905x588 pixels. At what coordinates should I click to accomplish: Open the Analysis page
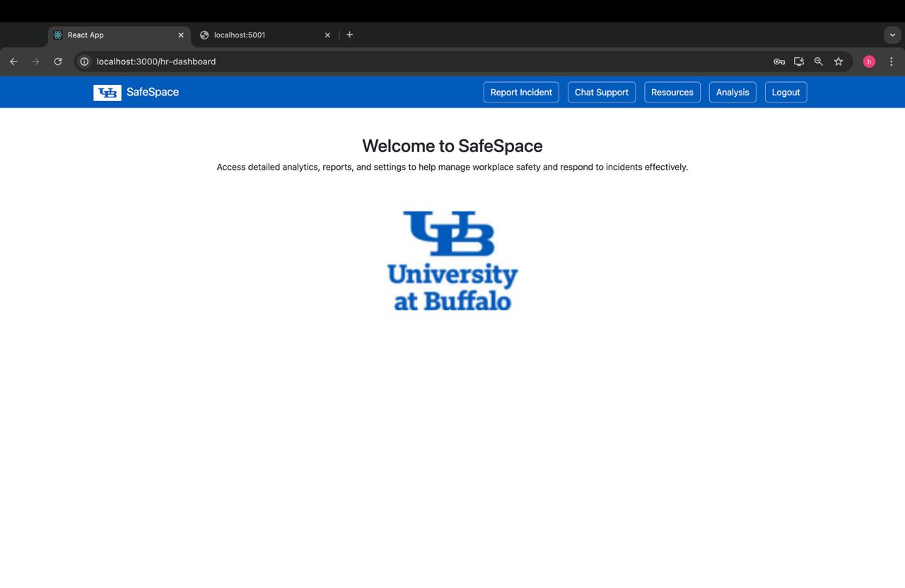coord(732,92)
